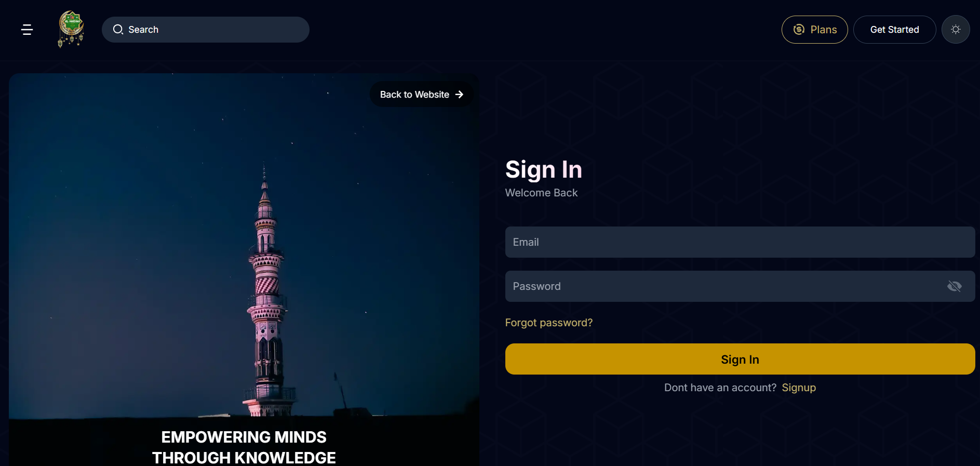Go to Signup page link
The image size is (980, 466).
[x=799, y=388]
